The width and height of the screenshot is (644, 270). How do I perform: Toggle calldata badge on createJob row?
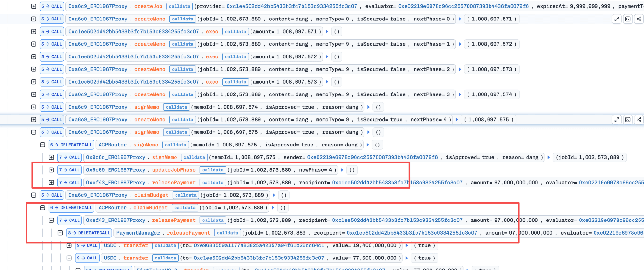[x=179, y=6]
